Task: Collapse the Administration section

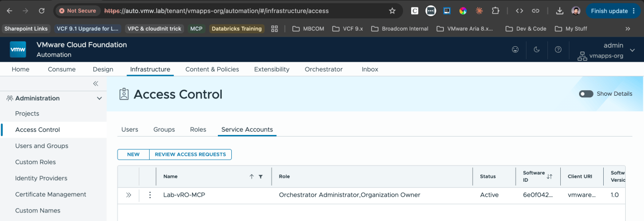Action: click(x=99, y=98)
